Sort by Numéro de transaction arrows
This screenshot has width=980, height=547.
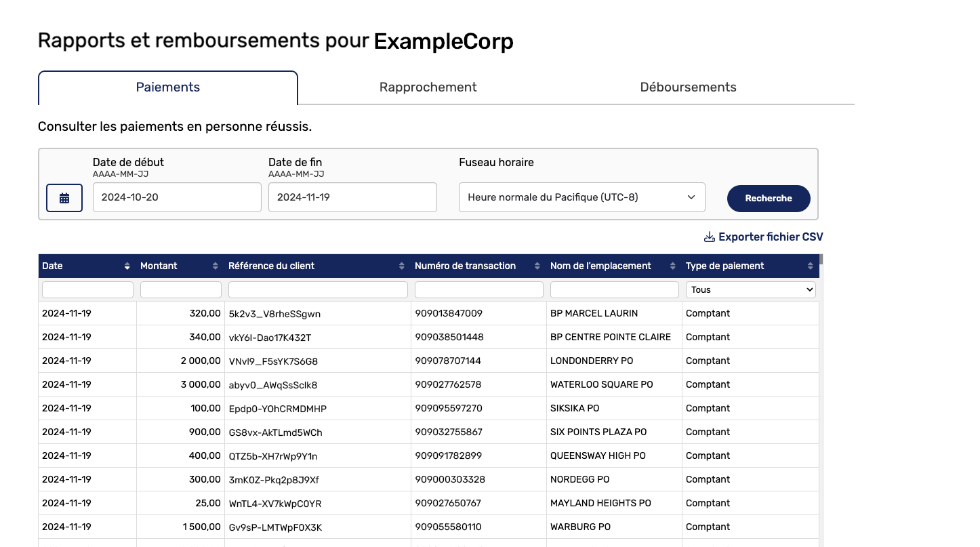pos(537,266)
